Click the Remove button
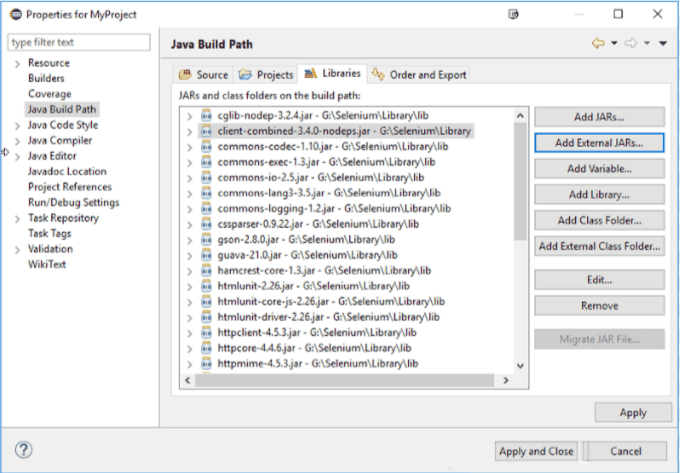The width and height of the screenshot is (680, 473). click(599, 305)
